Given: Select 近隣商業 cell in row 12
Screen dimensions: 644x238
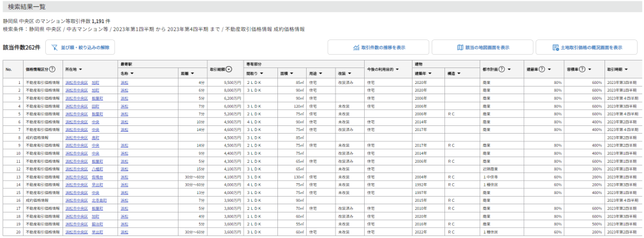Looking at the screenshot, I should [x=501, y=169].
